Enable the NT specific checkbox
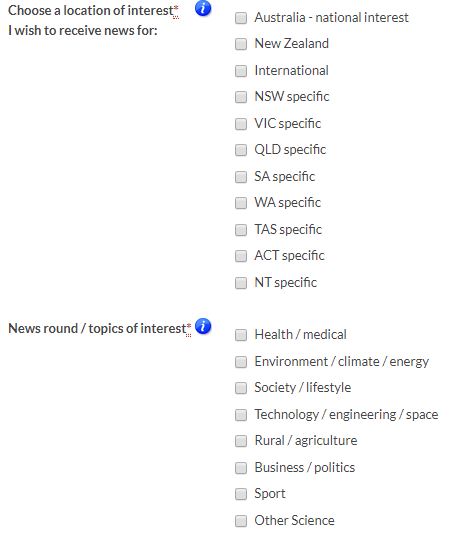The image size is (453, 537). pos(241,283)
